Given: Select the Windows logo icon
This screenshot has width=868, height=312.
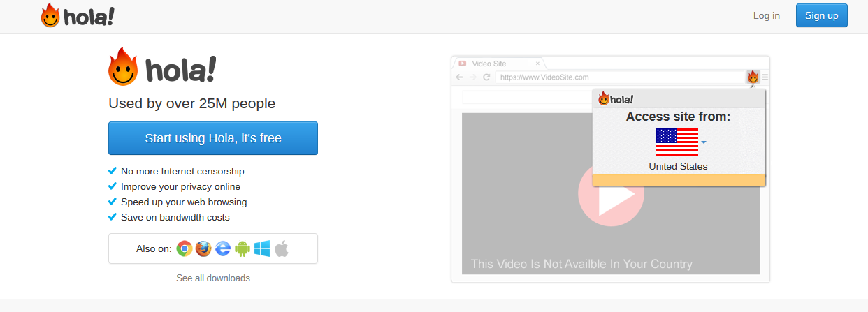Looking at the screenshot, I should [x=262, y=248].
